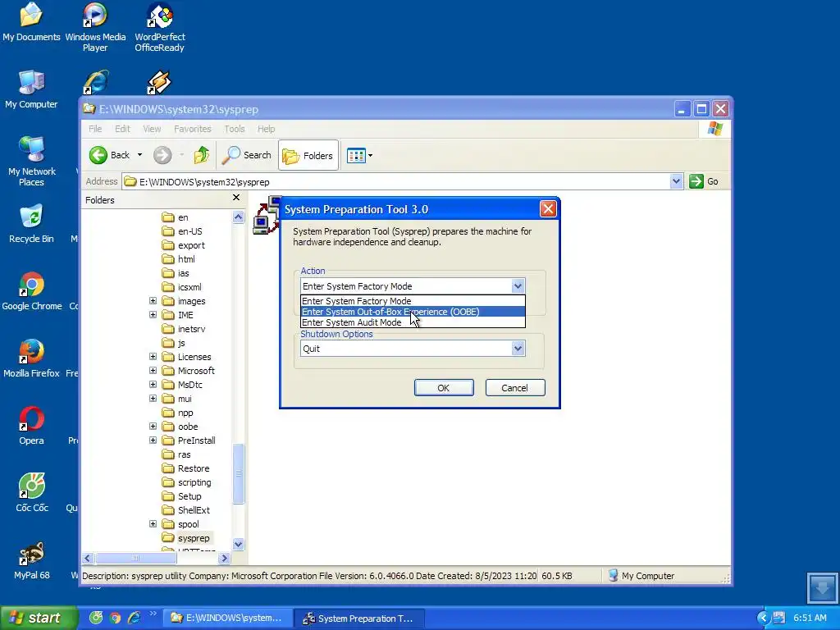The height and width of the screenshot is (630, 840).
Task: Select Enter System Out-of-Box Experience (OOBE)
Action: (x=413, y=312)
